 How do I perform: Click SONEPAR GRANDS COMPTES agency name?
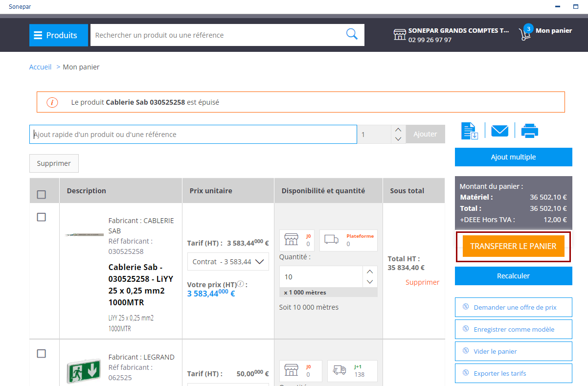click(x=459, y=30)
